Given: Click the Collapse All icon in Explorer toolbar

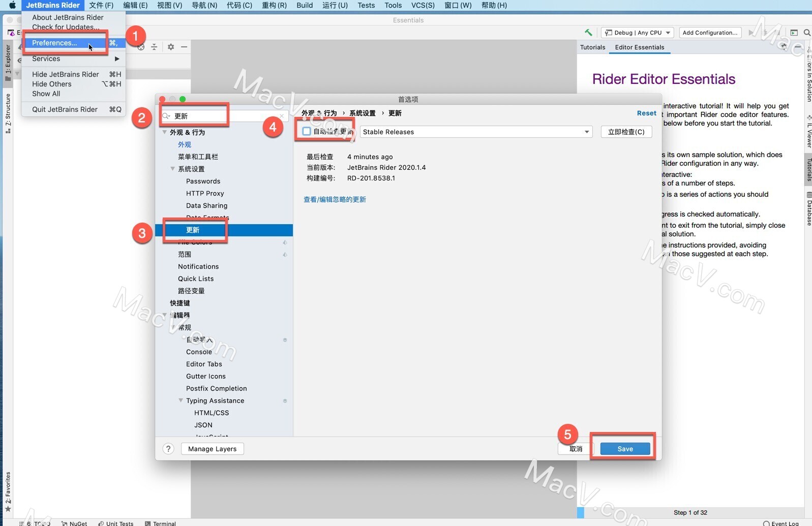Looking at the screenshot, I should click(x=154, y=47).
